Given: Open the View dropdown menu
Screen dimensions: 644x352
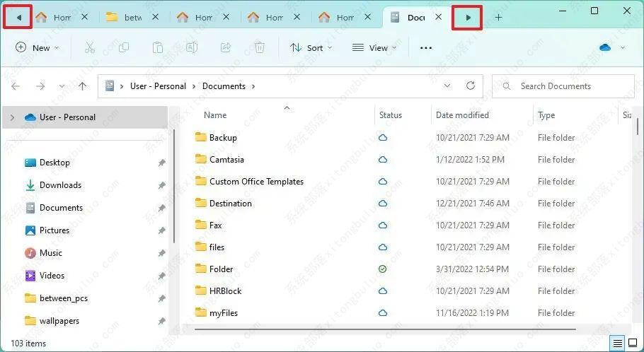Looking at the screenshot, I should coord(374,47).
